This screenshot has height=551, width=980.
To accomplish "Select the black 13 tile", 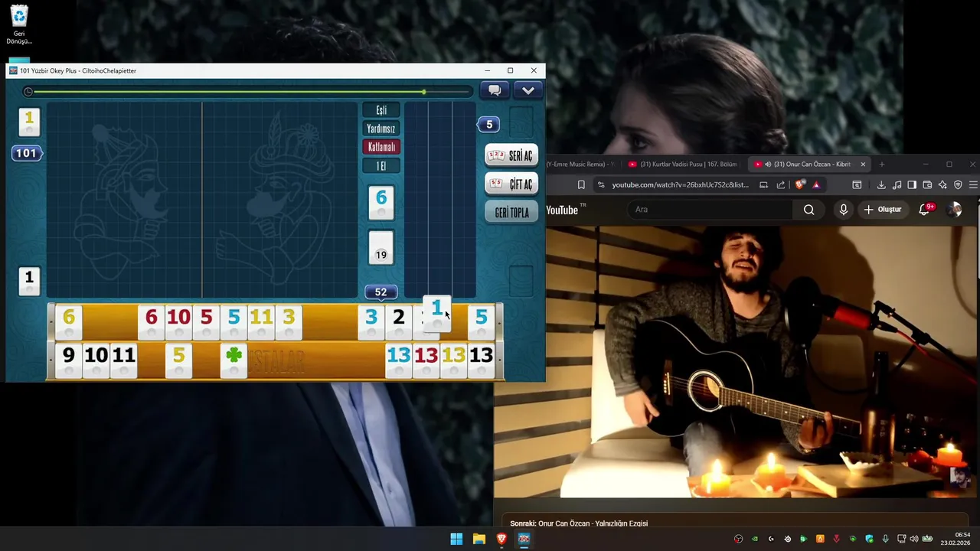I will tap(482, 360).
